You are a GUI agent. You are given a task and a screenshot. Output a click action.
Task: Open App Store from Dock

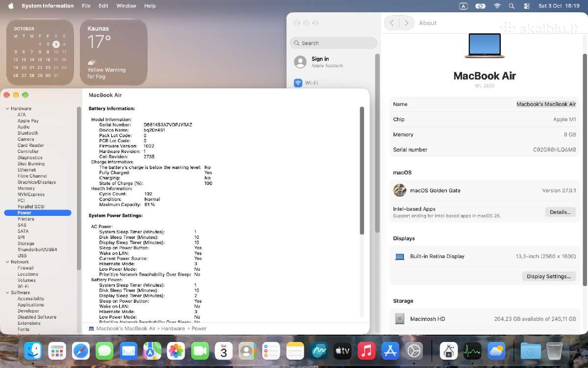(x=390, y=351)
